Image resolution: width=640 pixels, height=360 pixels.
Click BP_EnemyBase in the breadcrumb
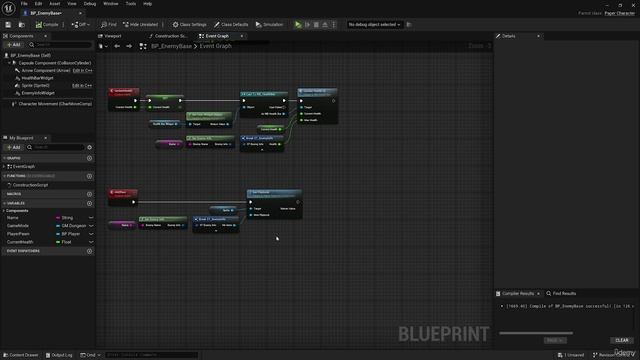pyautogui.click(x=171, y=47)
